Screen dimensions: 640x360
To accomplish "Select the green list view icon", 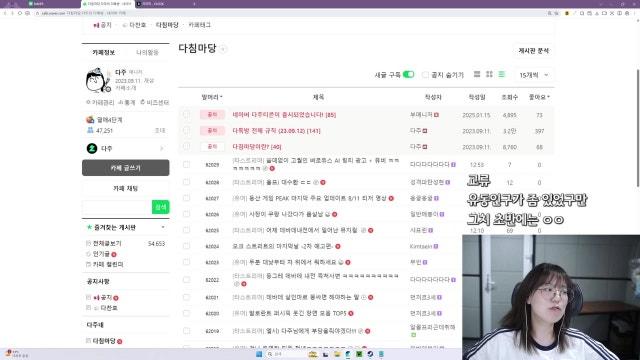I will pyautogui.click(x=502, y=74).
